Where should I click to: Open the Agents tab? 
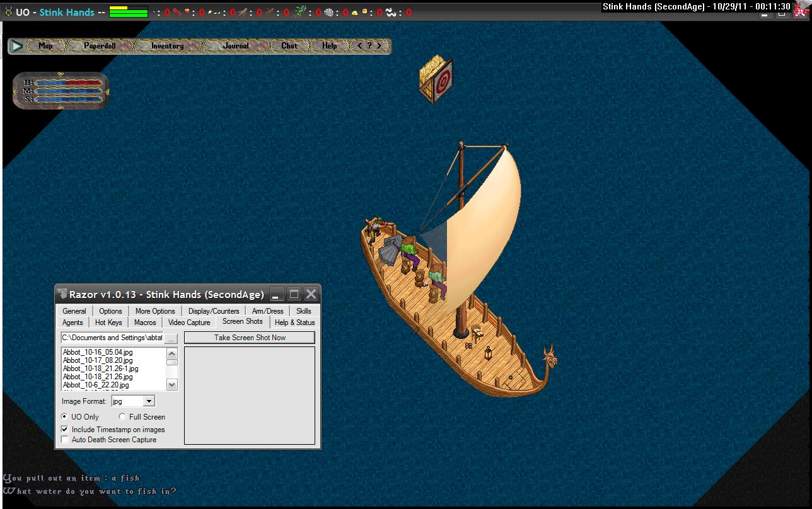(x=72, y=322)
